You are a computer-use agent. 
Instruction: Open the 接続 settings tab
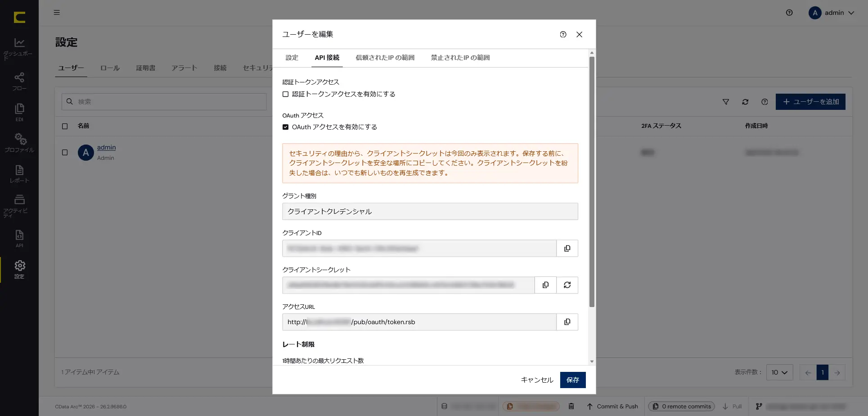220,68
